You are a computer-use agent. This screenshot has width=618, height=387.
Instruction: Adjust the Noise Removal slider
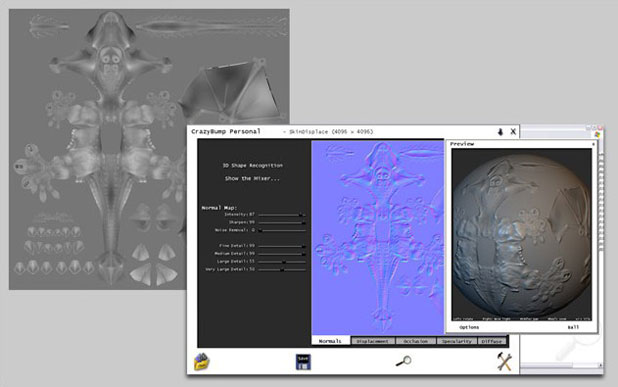282,230
